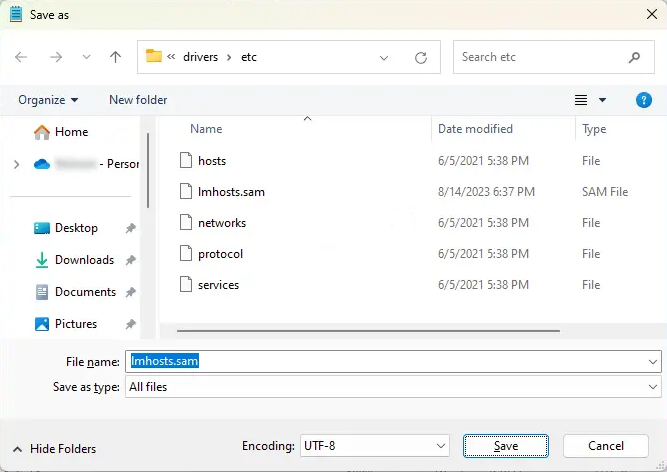
Task: Expand the OneDrive Personal tree node
Action: coord(17,164)
